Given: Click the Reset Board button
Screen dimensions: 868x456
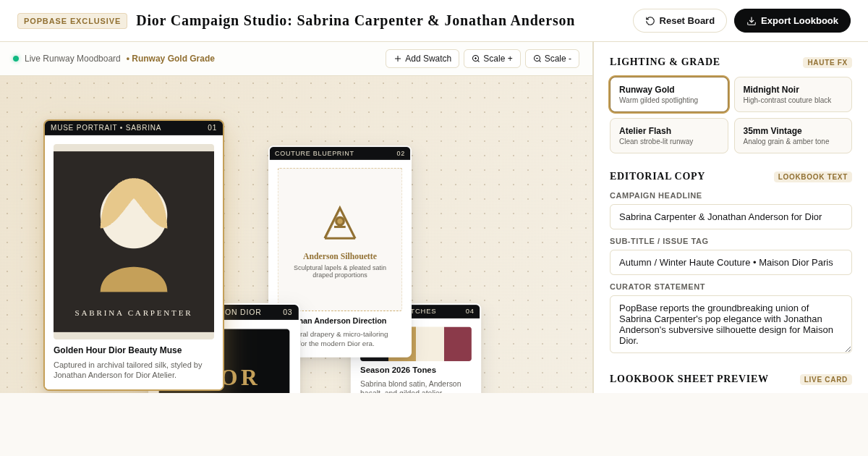Looking at the screenshot, I should (x=680, y=20).
